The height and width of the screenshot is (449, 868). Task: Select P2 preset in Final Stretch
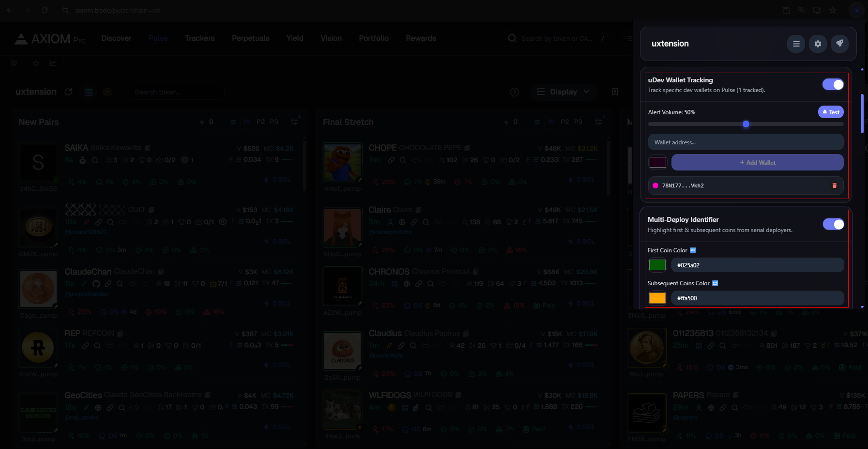[564, 122]
